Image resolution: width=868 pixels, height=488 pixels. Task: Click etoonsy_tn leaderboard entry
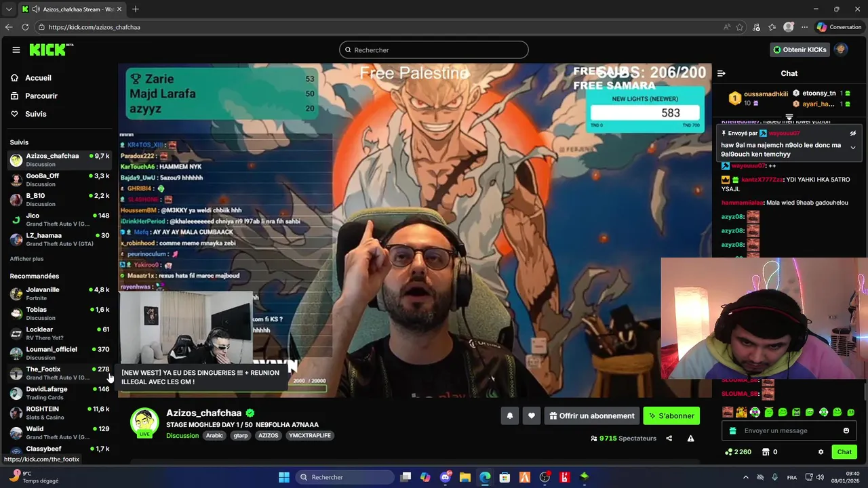pyautogui.click(x=822, y=94)
